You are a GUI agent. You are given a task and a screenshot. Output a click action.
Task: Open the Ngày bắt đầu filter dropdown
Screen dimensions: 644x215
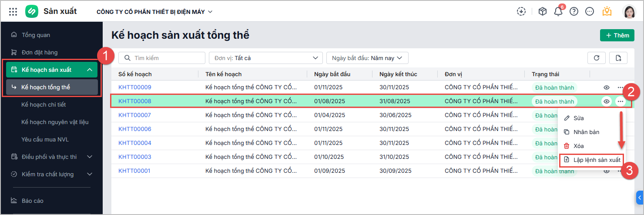367,58
